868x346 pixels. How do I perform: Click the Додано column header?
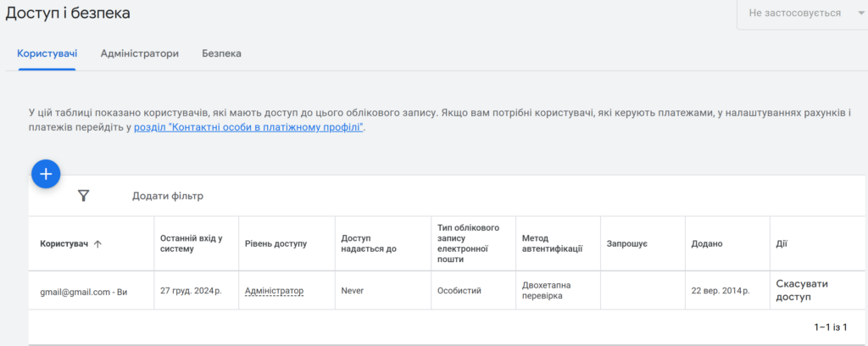707,244
